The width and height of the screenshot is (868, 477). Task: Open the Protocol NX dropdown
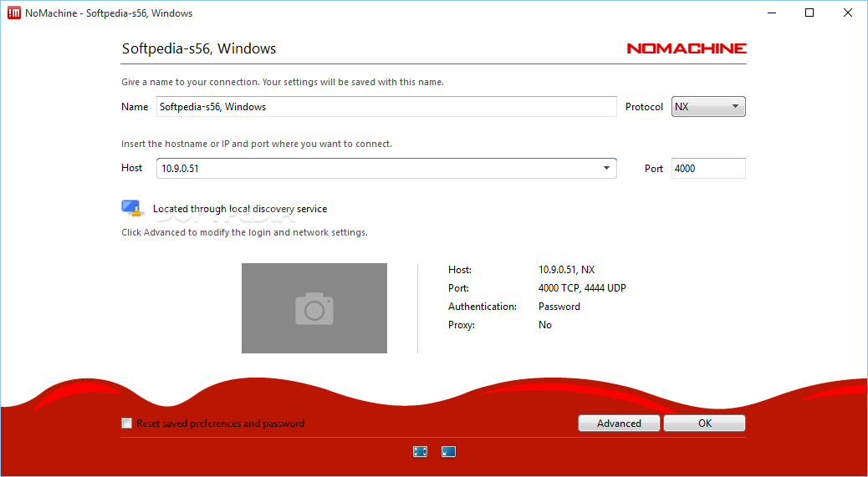click(x=708, y=107)
